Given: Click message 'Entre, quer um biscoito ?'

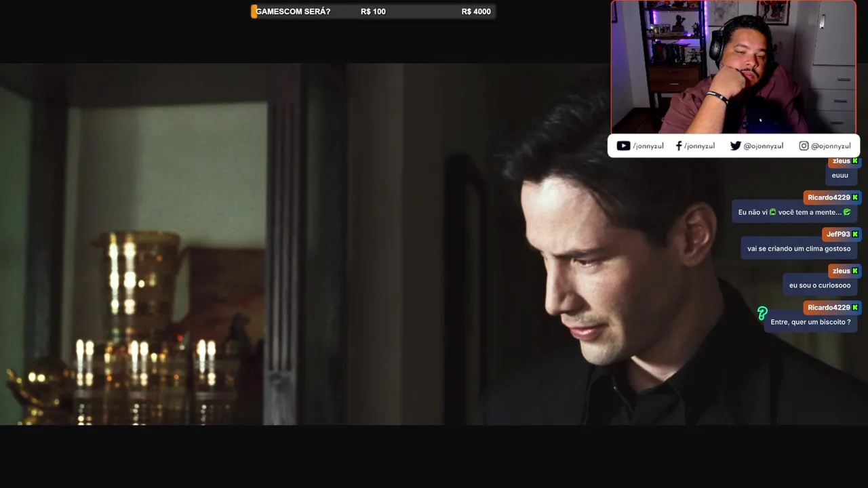Looking at the screenshot, I should (x=810, y=322).
